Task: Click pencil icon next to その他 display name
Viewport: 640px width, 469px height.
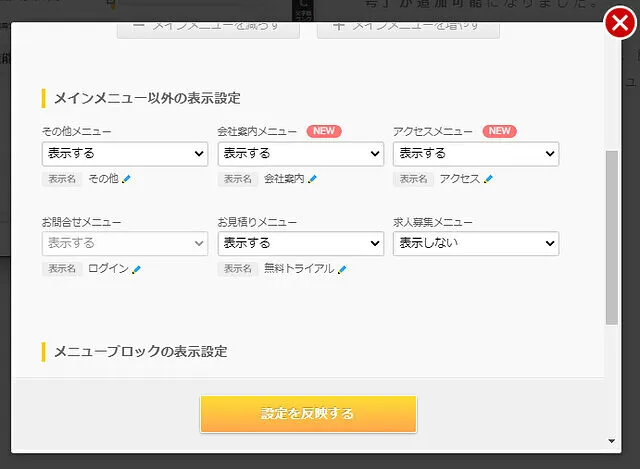Action: pyautogui.click(x=126, y=179)
